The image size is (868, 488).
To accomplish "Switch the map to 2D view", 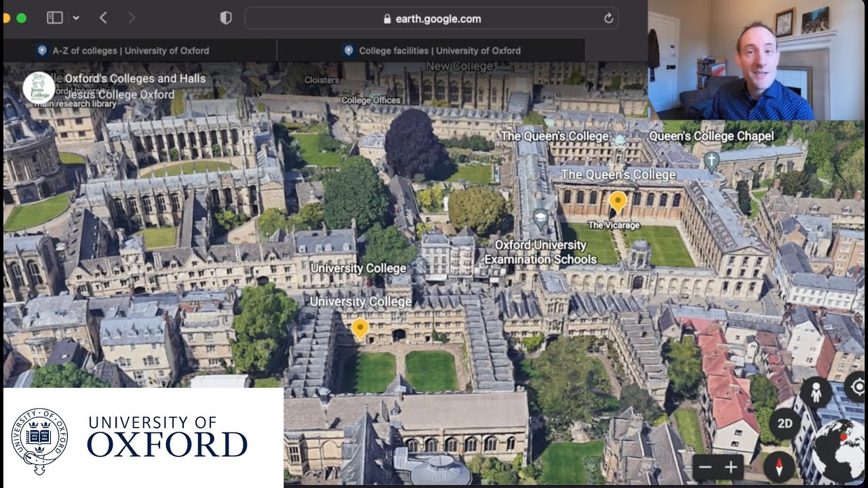I will [x=785, y=424].
